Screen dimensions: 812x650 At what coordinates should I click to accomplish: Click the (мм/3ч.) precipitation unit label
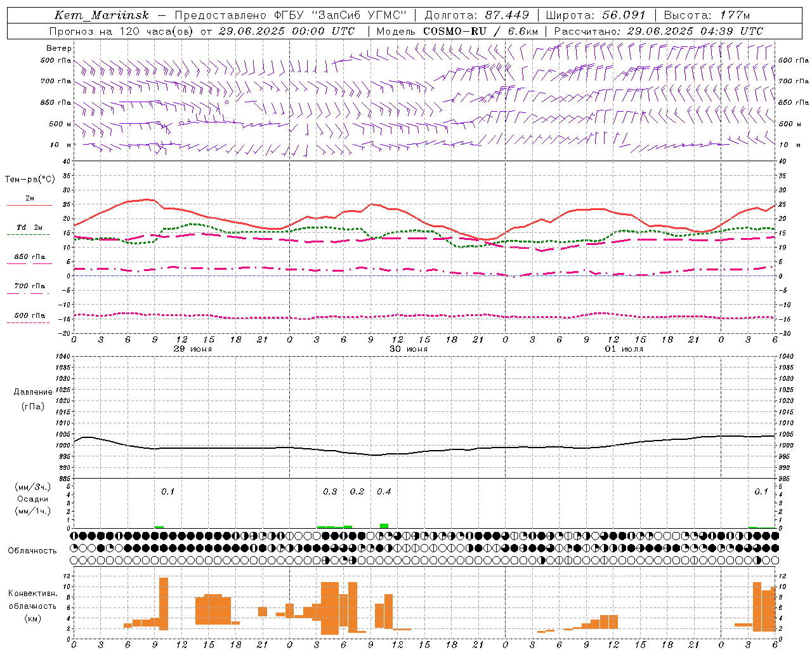point(33,487)
